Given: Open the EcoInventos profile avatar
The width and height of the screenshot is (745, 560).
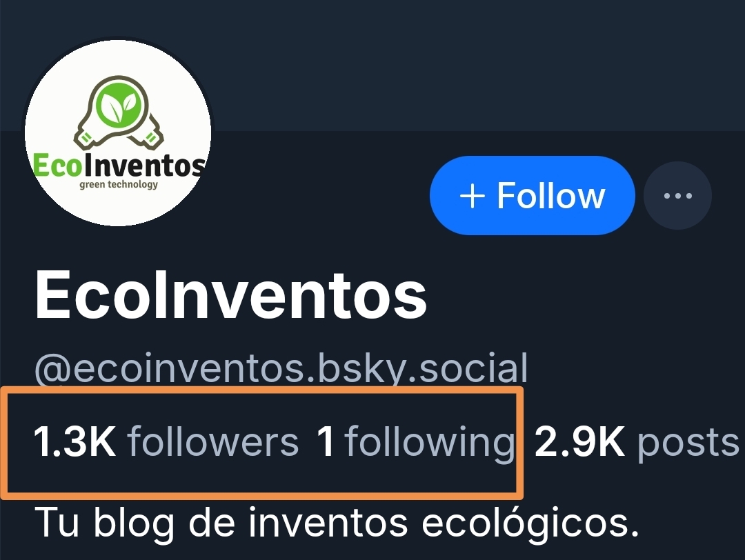Looking at the screenshot, I should (118, 133).
